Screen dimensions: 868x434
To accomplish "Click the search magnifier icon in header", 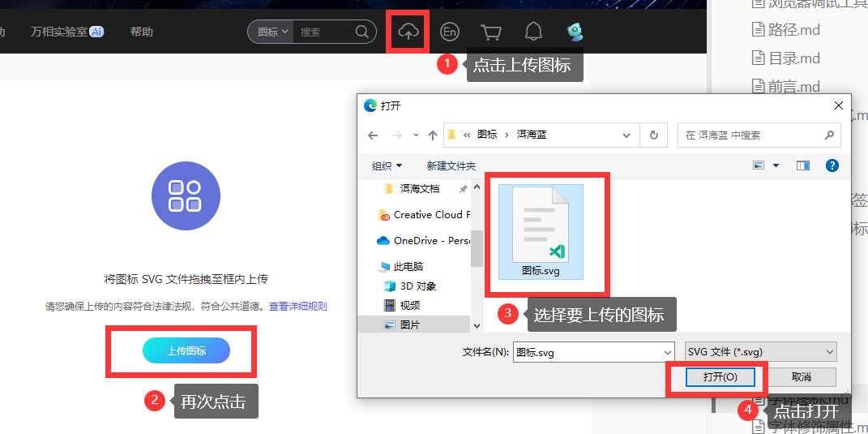I will 361,32.
